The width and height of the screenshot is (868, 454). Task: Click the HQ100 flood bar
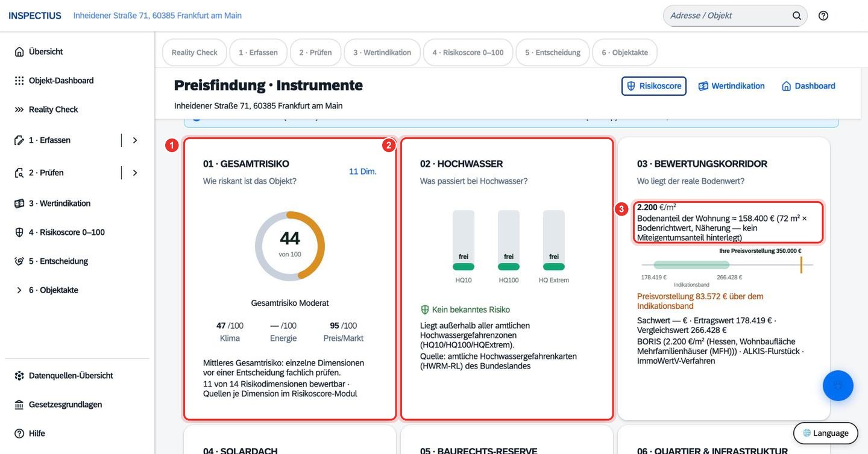click(x=509, y=240)
